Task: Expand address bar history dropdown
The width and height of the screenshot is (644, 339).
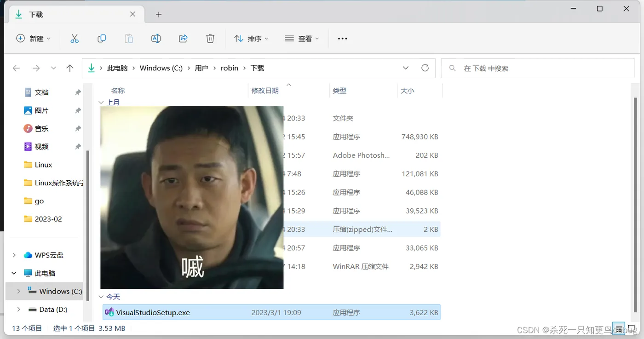Action: pyautogui.click(x=406, y=68)
